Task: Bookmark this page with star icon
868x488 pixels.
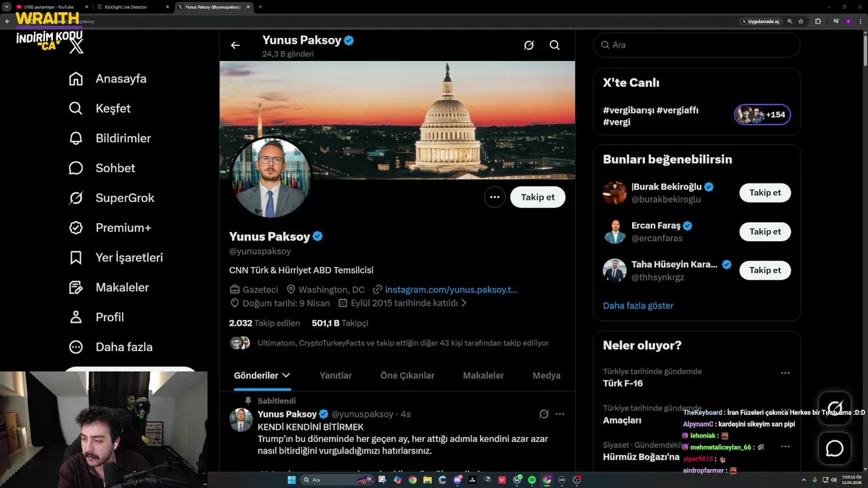Action: click(x=801, y=21)
